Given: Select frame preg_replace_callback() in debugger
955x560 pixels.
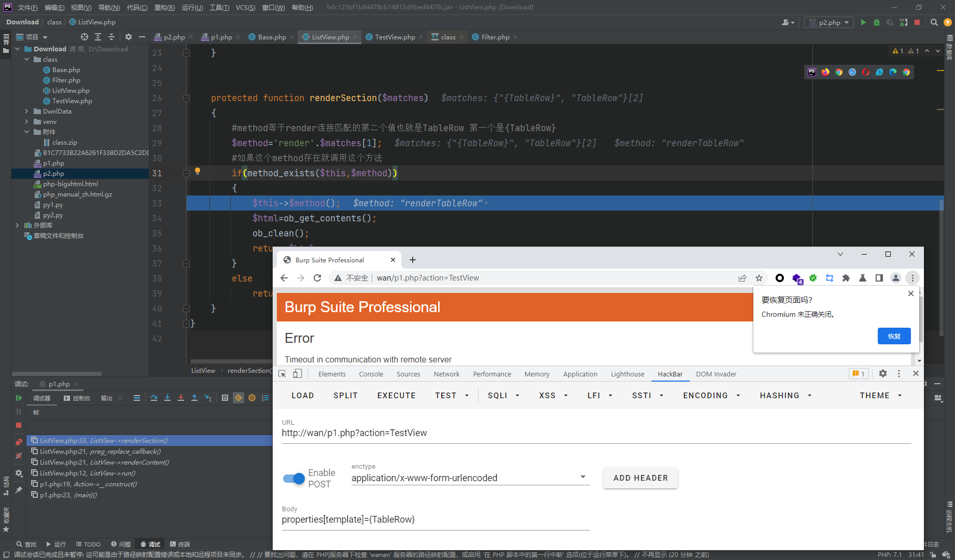Looking at the screenshot, I should pos(150,452).
